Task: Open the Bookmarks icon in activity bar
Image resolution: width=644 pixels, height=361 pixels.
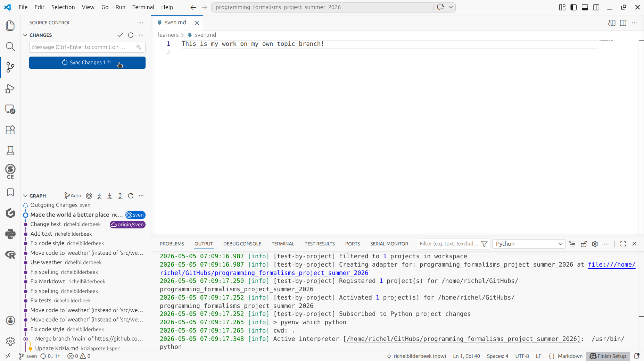Action: coord(10,192)
